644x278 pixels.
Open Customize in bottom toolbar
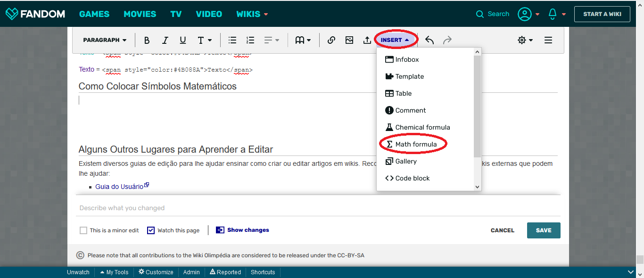(156, 272)
